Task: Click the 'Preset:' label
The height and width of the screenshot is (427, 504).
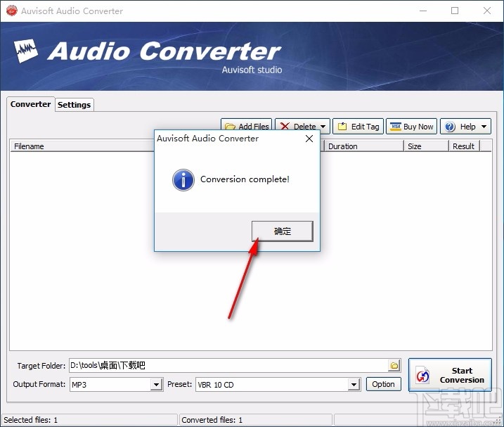Action: 179,384
